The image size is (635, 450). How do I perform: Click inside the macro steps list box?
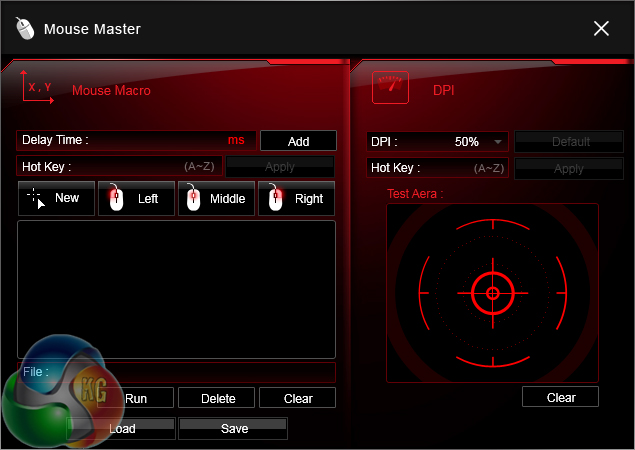[x=176, y=289]
